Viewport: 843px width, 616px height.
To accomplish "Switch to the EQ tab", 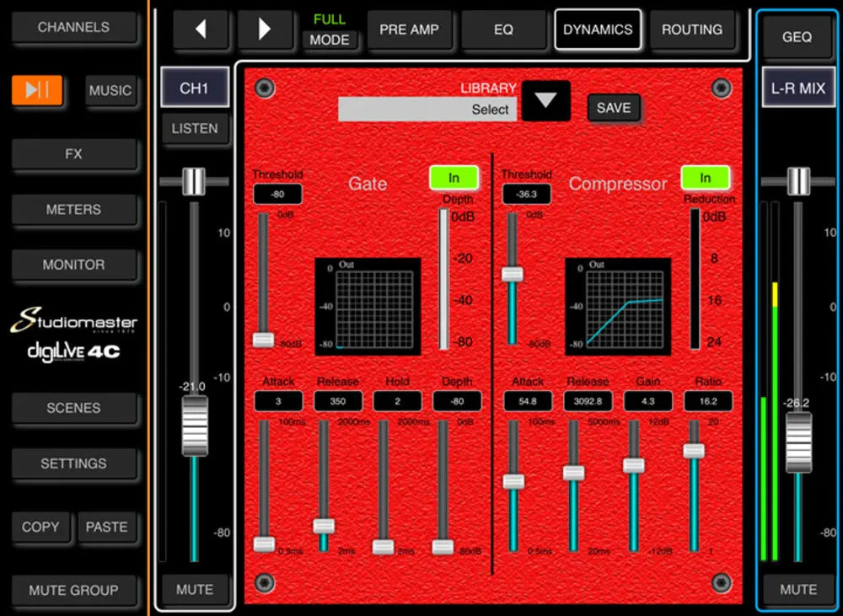I will [504, 29].
